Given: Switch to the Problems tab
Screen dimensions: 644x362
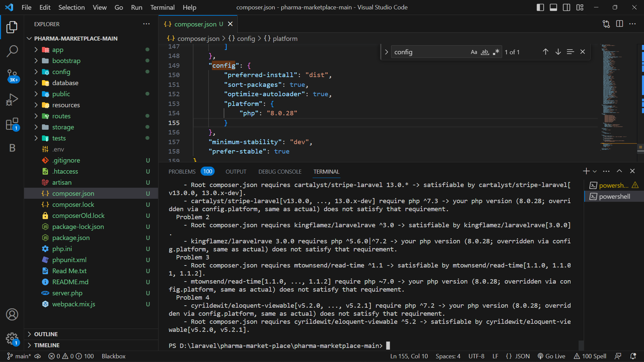Looking at the screenshot, I should 182,172.
